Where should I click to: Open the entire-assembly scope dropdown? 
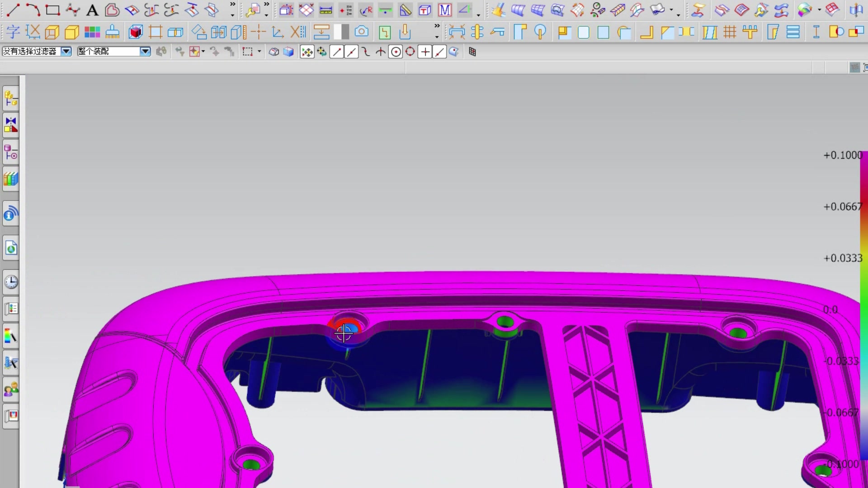[x=145, y=52]
